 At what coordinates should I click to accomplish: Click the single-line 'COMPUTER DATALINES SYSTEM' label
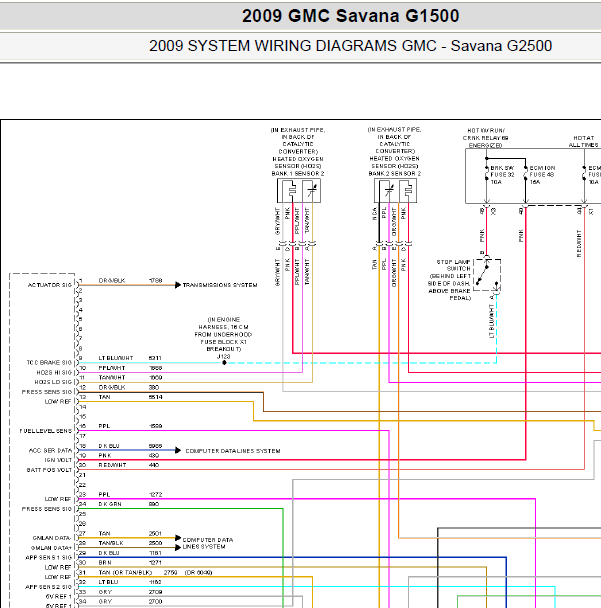pos(233,451)
